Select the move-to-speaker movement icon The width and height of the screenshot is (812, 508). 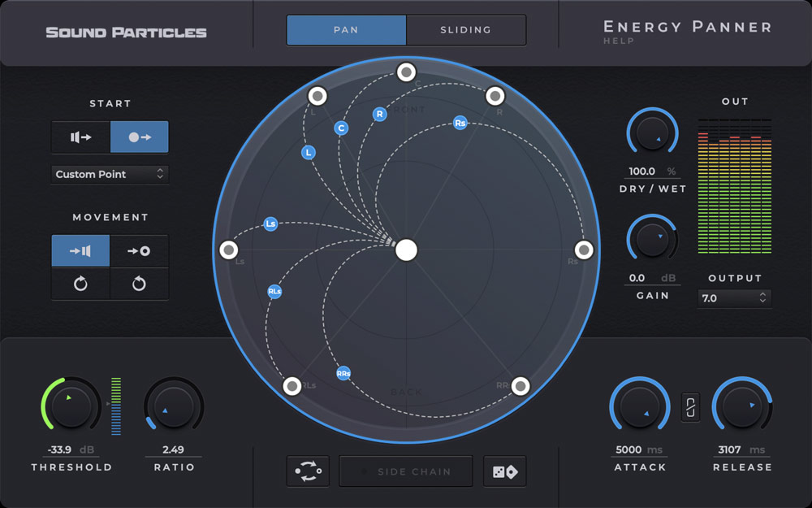pos(80,250)
